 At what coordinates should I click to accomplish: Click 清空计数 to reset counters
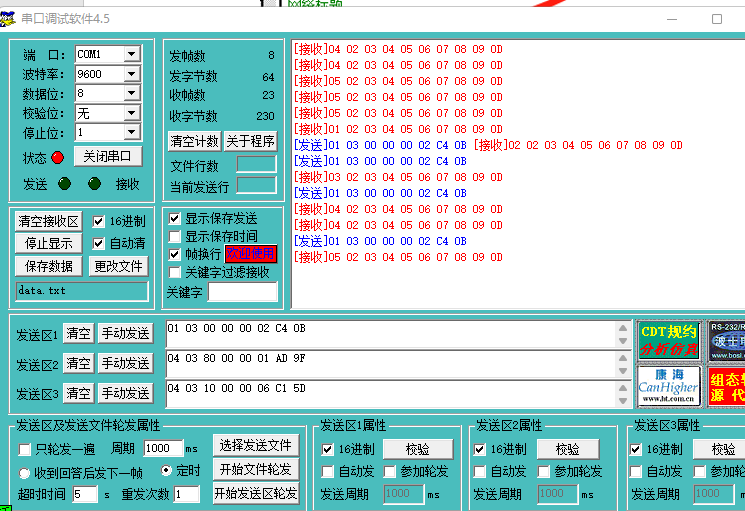click(x=194, y=141)
